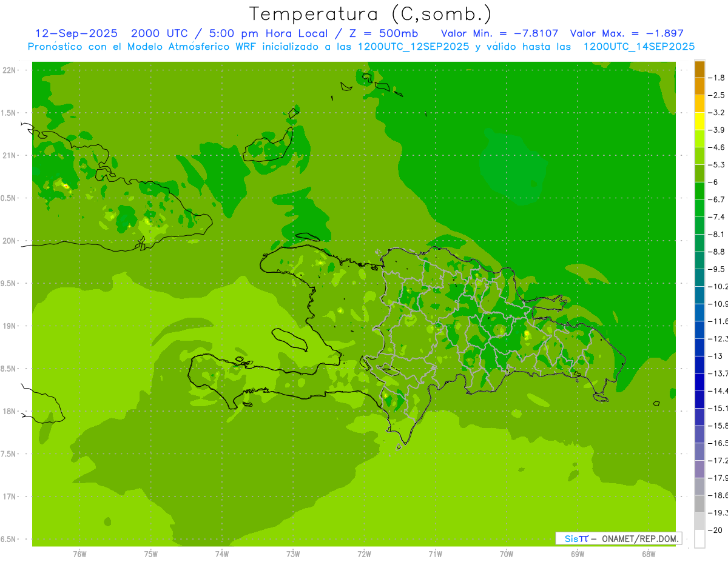Click the "70W" longitude label
The height and width of the screenshot is (562, 728).
507,554
